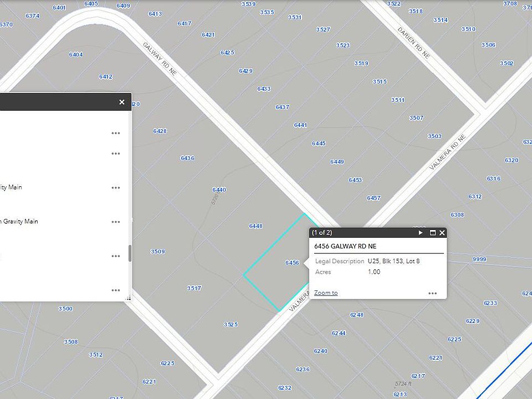Screen dimensions: 532x399
Task: Select parcel labeled 6412
Action: [105, 76]
